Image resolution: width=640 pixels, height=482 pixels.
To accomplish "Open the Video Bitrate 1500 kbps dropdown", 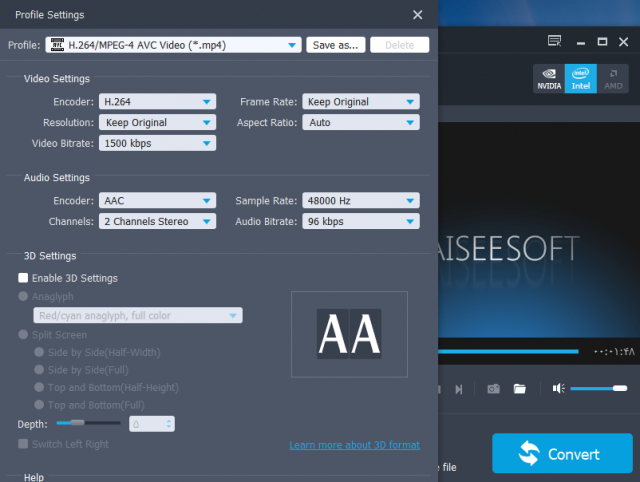I will (x=158, y=143).
